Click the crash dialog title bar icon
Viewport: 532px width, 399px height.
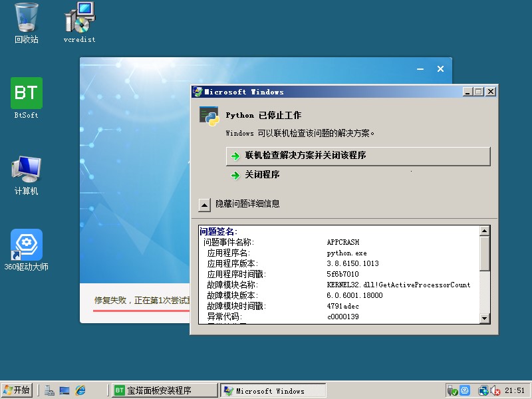pos(198,92)
